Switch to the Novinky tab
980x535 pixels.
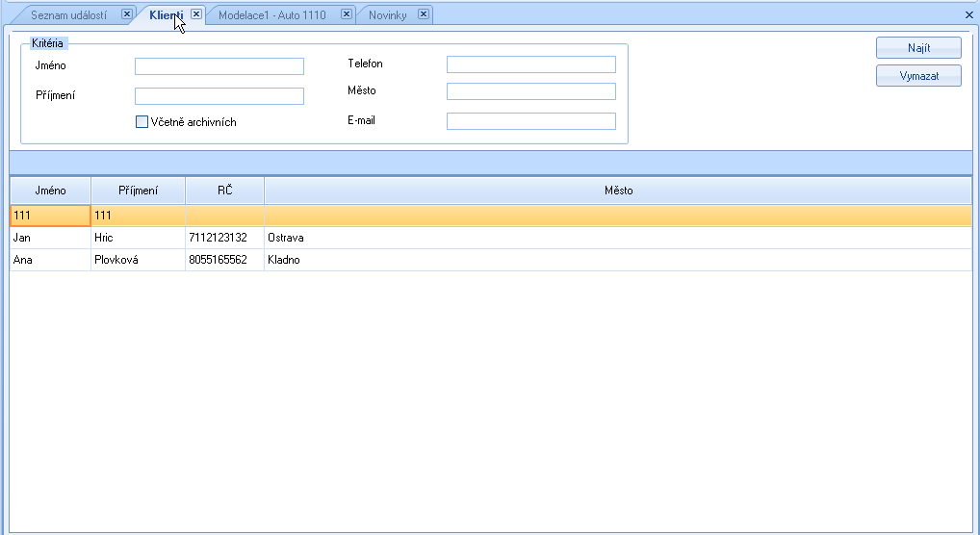pyautogui.click(x=388, y=15)
